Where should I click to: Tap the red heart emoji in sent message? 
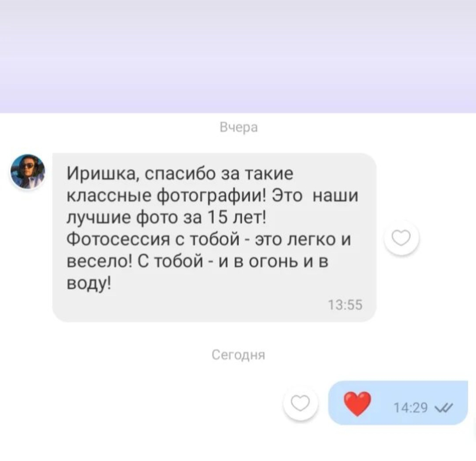coord(357,403)
